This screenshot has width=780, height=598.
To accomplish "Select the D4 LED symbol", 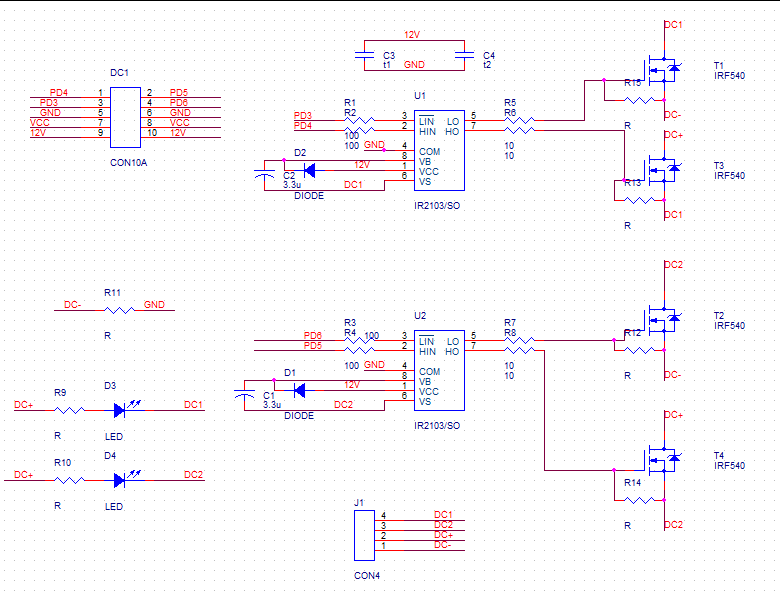I will pos(126,479).
